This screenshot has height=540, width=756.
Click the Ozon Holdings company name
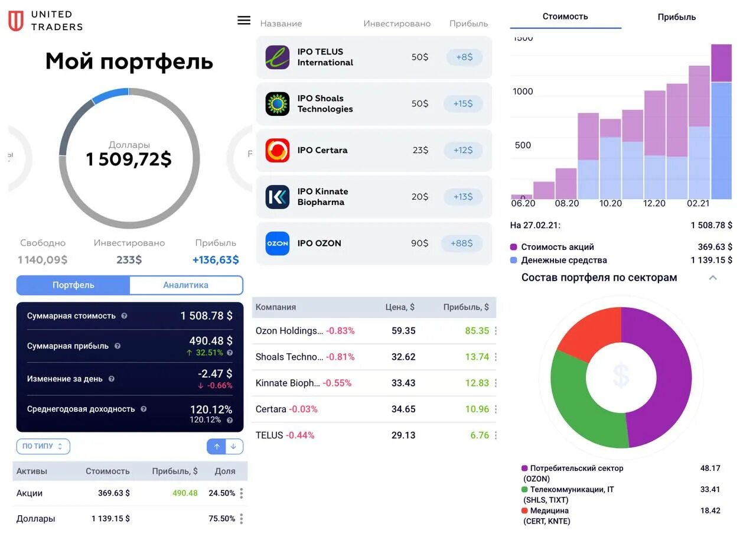(x=289, y=331)
